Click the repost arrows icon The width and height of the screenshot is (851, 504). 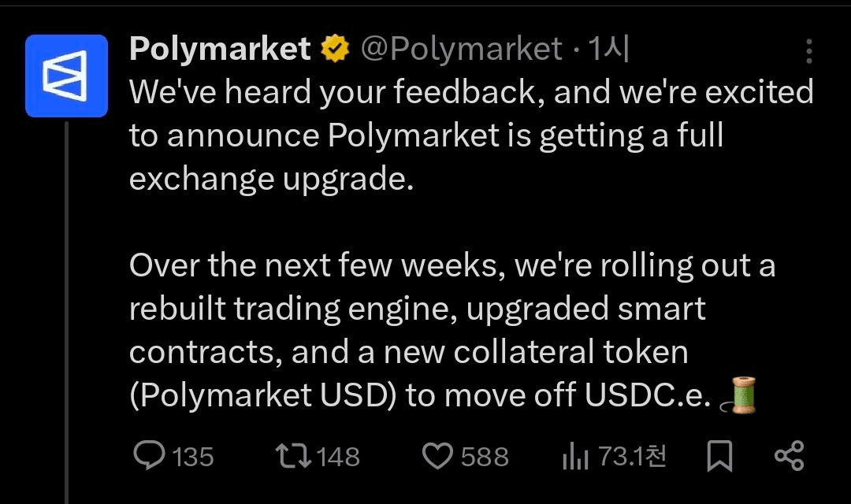tap(292, 456)
